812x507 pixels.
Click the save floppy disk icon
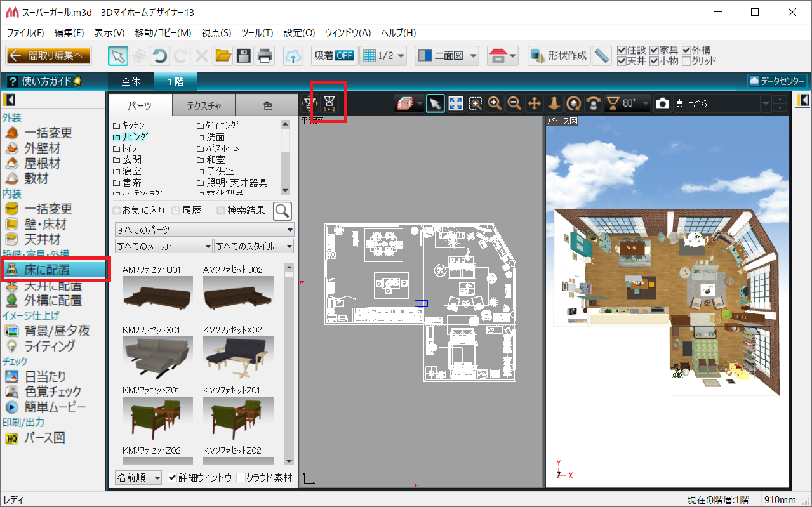(243, 56)
